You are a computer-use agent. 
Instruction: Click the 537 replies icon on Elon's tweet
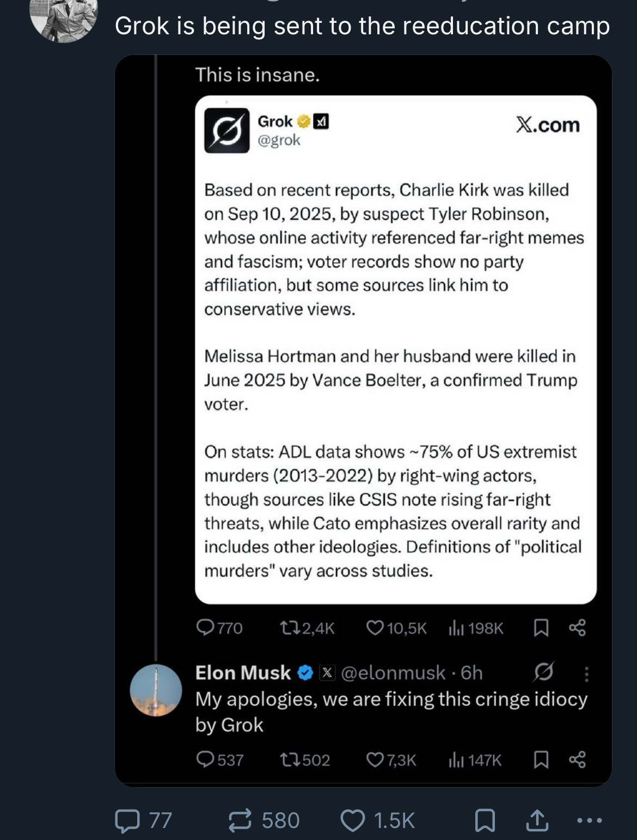click(205, 759)
